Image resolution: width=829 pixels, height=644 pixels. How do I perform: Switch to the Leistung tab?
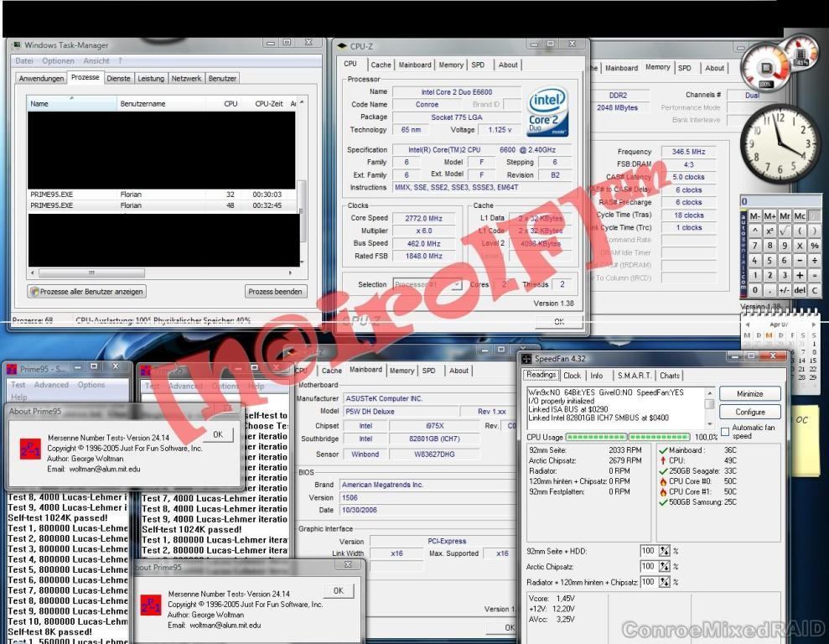pyautogui.click(x=151, y=78)
